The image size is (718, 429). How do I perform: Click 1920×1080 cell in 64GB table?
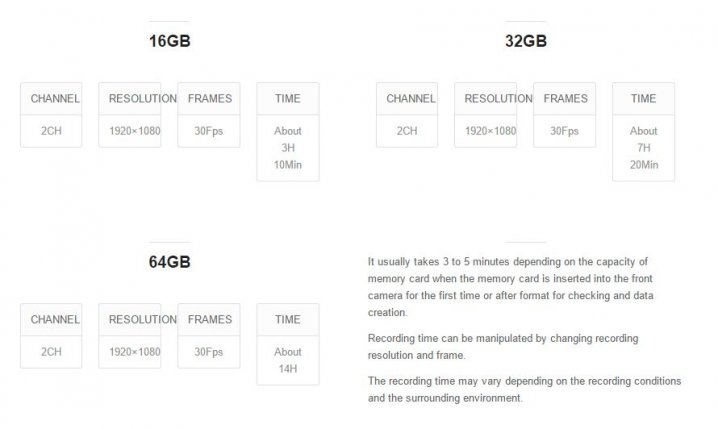130,352
